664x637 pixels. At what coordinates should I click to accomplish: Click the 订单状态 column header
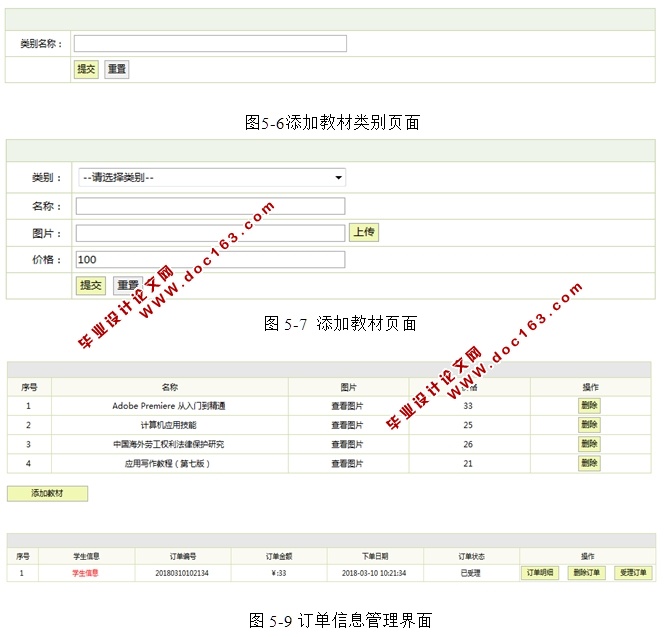pyautogui.click(x=471, y=556)
